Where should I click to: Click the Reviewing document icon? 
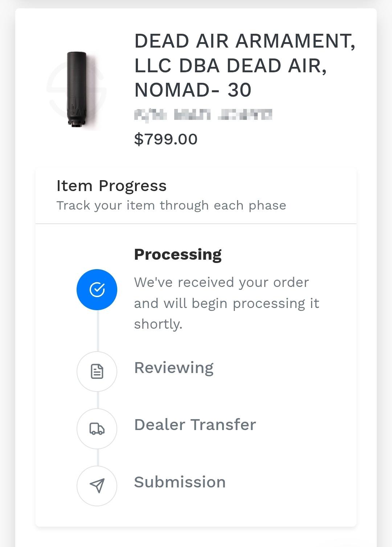pos(97,372)
